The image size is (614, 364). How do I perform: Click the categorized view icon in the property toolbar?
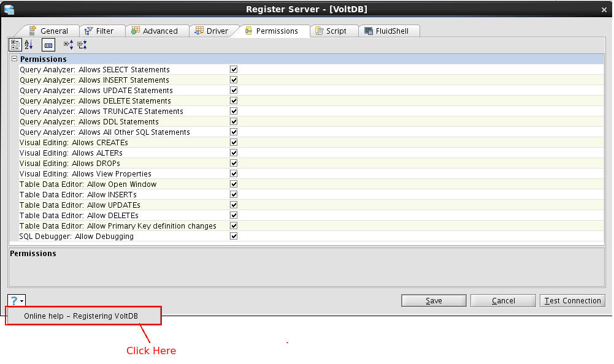pyautogui.click(x=15, y=45)
